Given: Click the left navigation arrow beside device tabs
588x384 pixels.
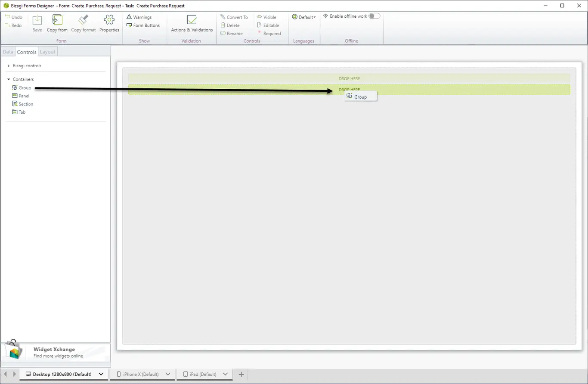Looking at the screenshot, I should (x=6, y=374).
